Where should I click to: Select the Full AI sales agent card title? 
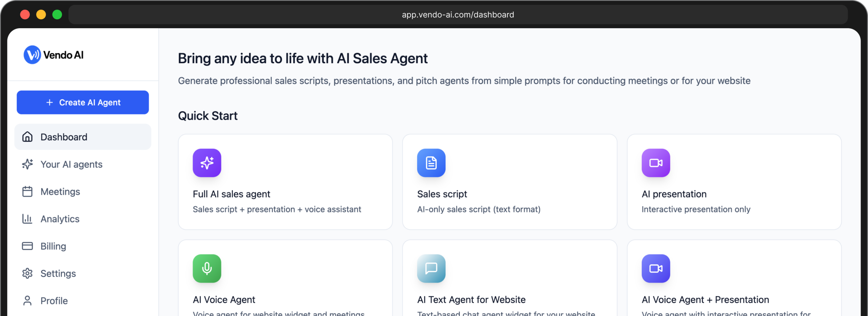point(231,194)
